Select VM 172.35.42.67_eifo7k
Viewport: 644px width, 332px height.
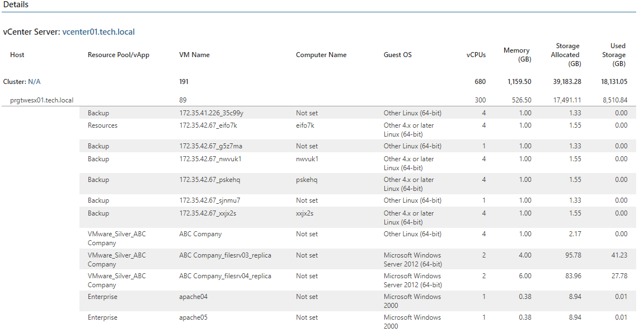pyautogui.click(x=208, y=125)
